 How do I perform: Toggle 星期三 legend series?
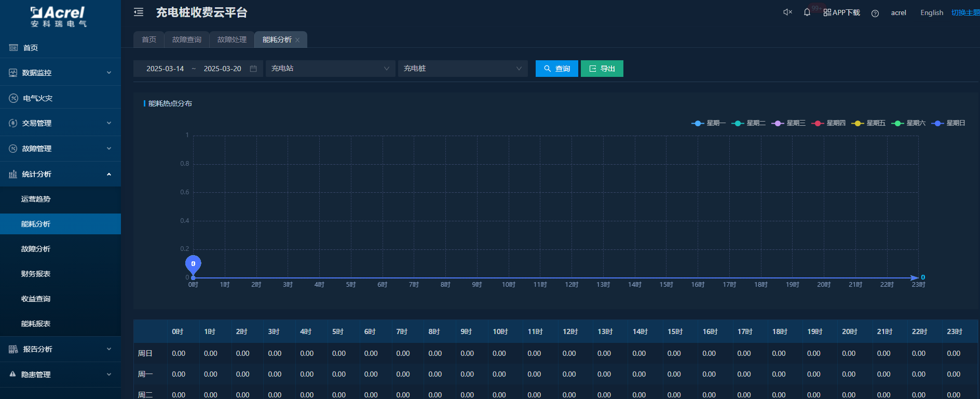788,123
